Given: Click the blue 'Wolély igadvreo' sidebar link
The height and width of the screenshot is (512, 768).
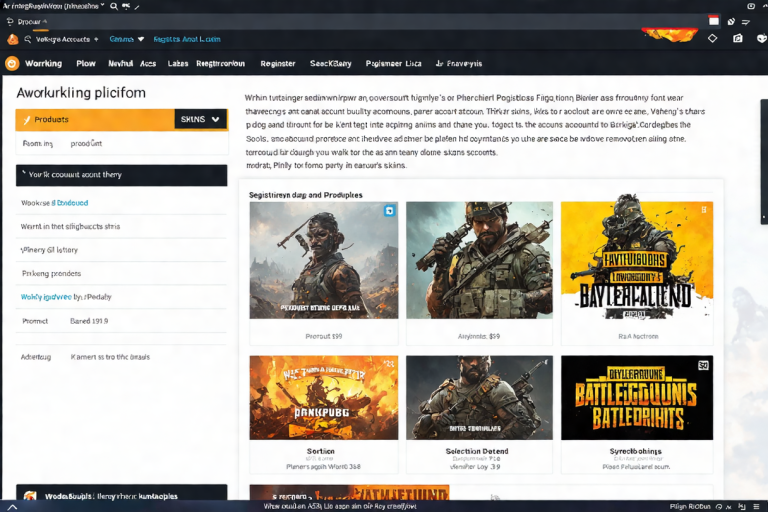Looking at the screenshot, I should (x=46, y=297).
